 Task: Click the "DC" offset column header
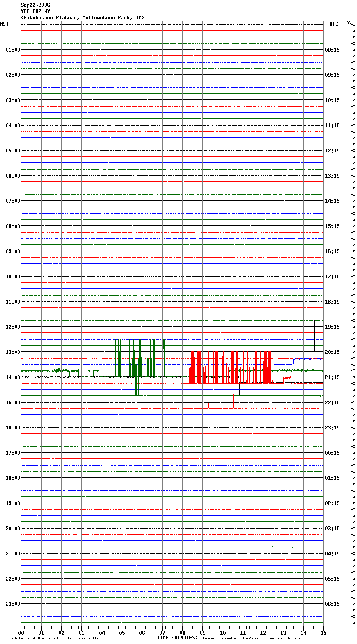[349, 23]
